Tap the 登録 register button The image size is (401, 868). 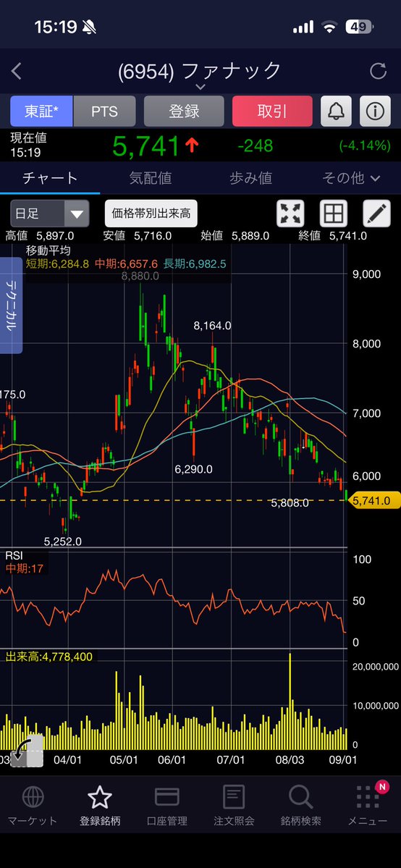click(184, 111)
